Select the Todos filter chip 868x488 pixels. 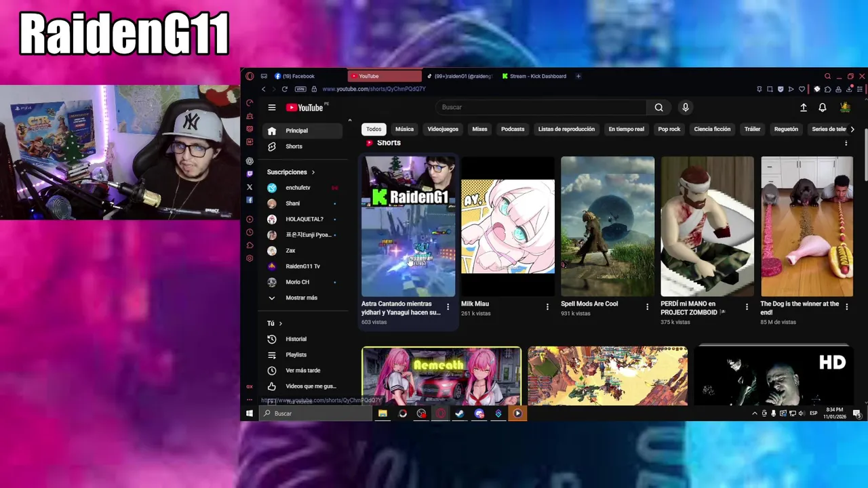click(x=374, y=129)
